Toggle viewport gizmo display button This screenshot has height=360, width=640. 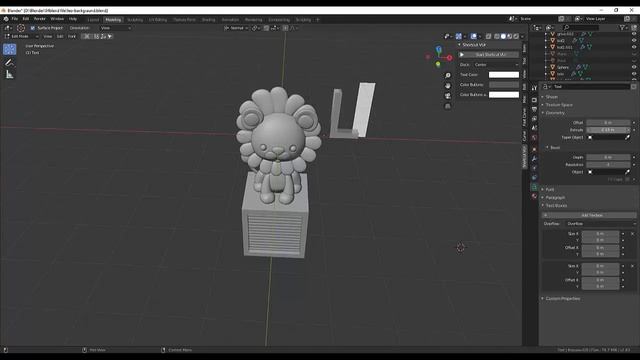click(x=458, y=36)
